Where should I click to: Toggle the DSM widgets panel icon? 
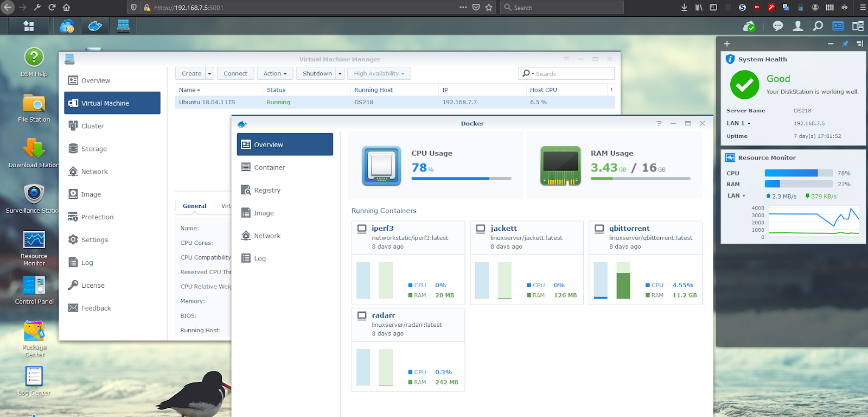pyautogui.click(x=838, y=26)
